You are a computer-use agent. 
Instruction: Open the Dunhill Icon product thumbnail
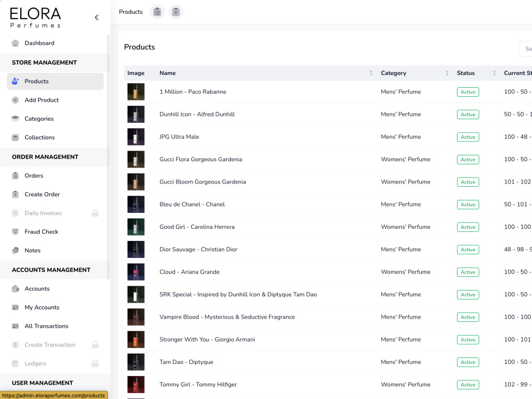pyautogui.click(x=136, y=114)
